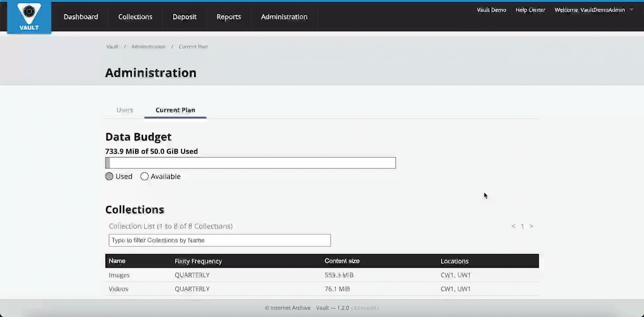The image size is (644, 317).
Task: Open the Help Center link
Action: tap(530, 10)
